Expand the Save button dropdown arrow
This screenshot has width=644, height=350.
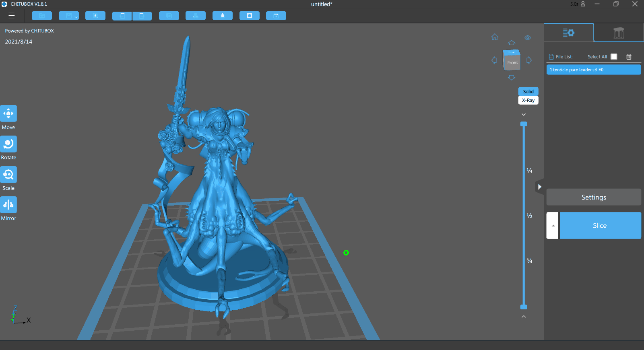(x=76, y=16)
